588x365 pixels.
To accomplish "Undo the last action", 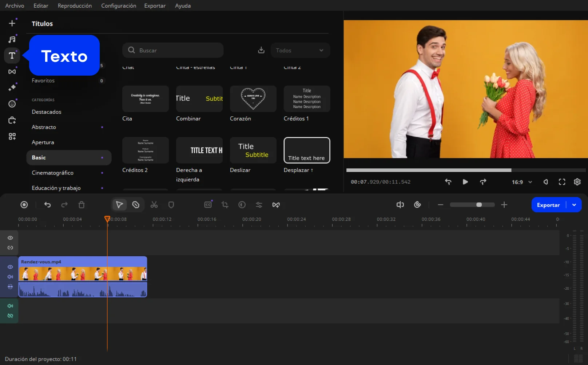I will (x=47, y=205).
